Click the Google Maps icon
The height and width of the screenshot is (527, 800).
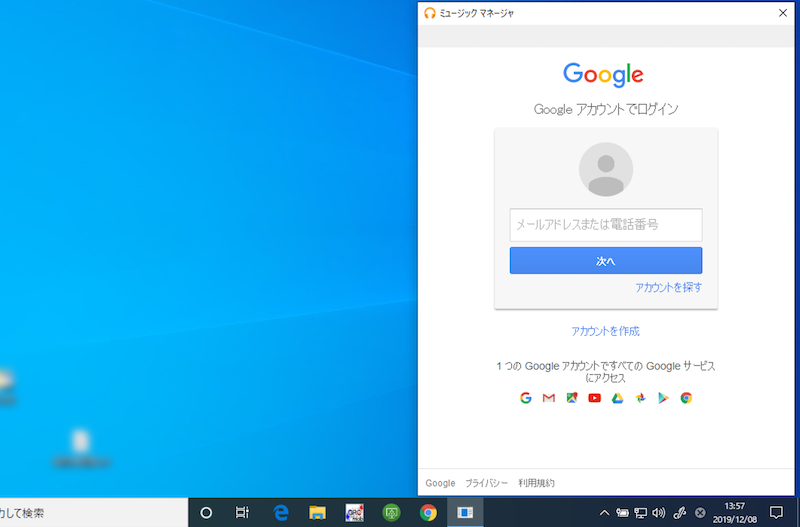pos(571,398)
